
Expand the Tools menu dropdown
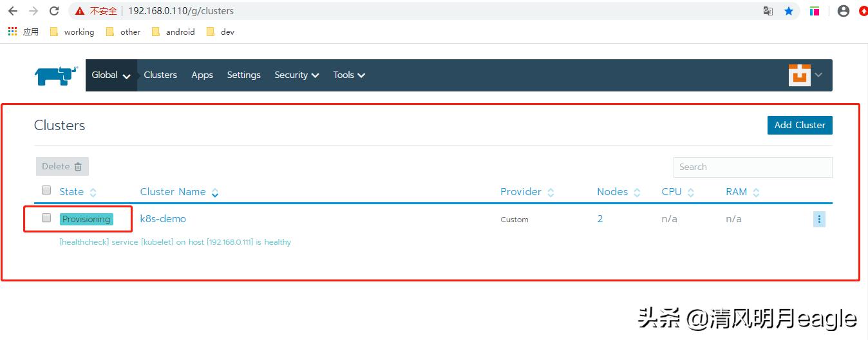pos(349,75)
